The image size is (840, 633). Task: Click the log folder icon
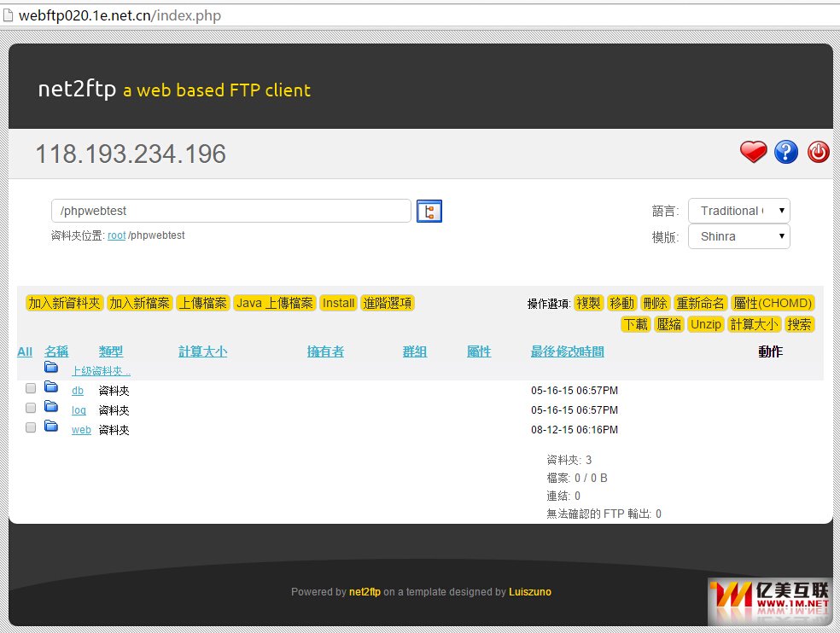tap(51, 406)
